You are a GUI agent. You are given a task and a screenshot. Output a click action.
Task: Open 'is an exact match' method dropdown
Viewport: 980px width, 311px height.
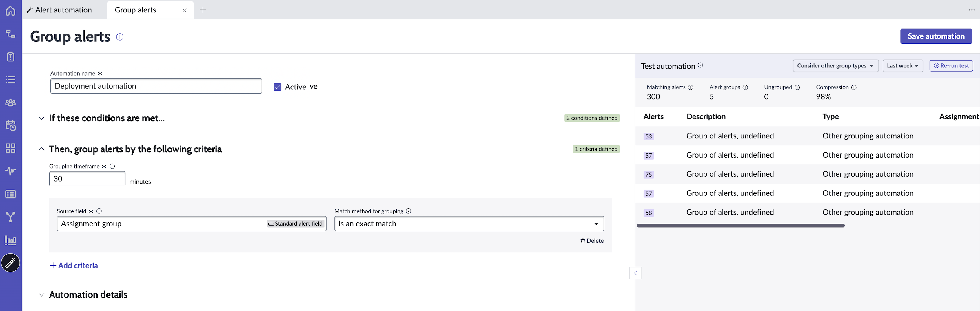(x=469, y=224)
